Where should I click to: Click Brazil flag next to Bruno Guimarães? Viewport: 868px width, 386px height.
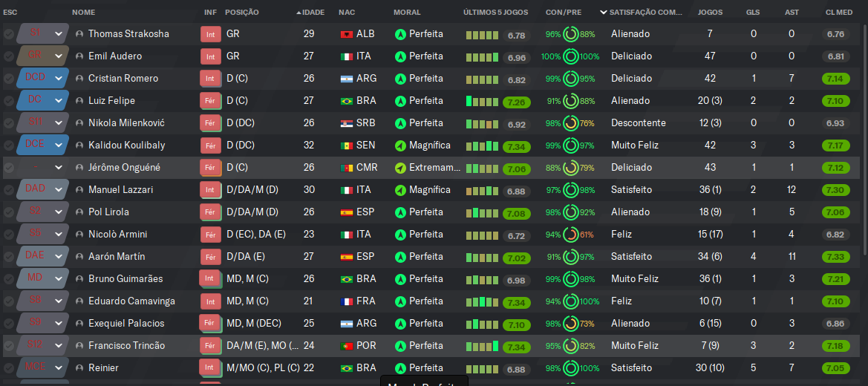[347, 279]
